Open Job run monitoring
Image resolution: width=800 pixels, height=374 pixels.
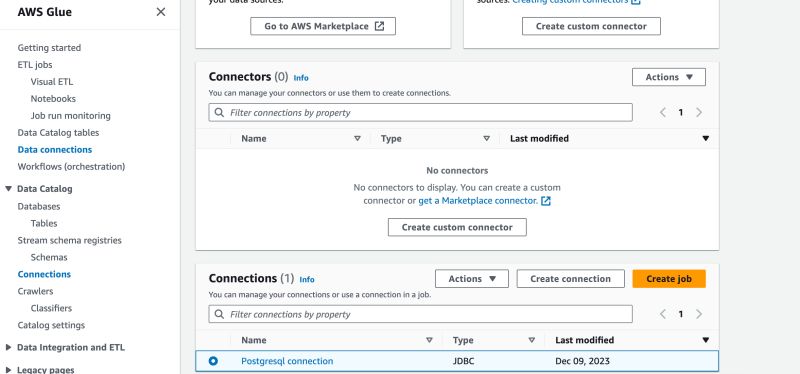[70, 116]
